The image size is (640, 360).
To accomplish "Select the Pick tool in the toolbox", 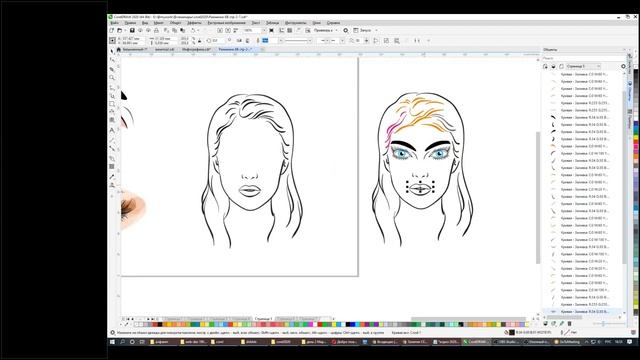I will pos(112,51).
